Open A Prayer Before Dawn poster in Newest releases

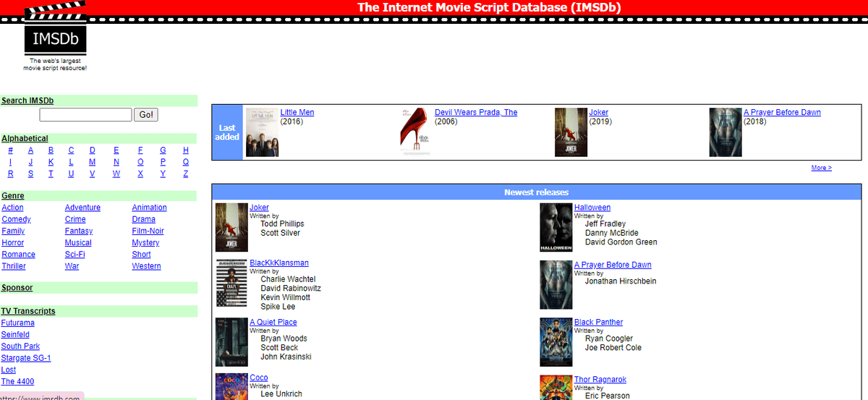556,285
